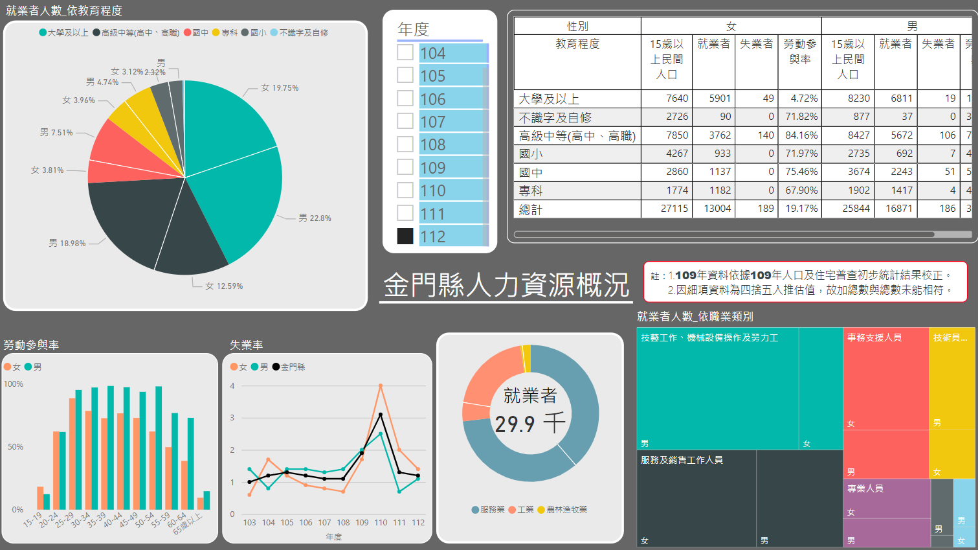Check the 106 year checkbox

click(405, 98)
